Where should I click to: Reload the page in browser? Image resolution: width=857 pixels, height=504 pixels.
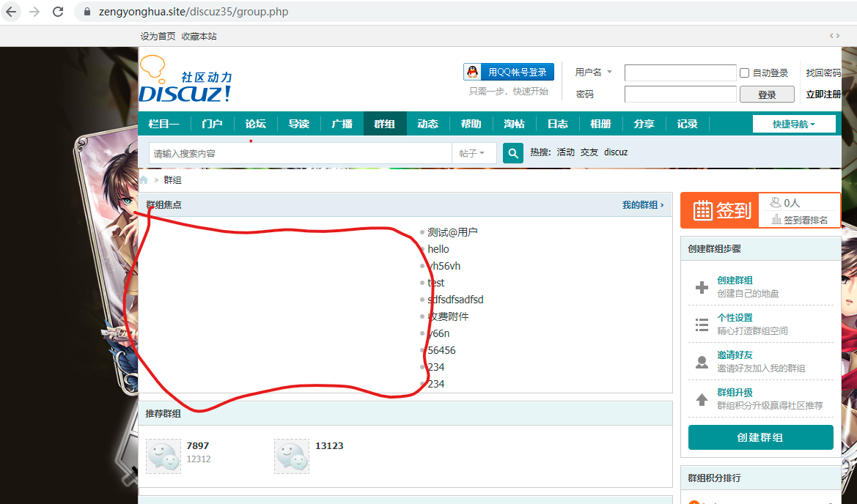click(x=58, y=12)
